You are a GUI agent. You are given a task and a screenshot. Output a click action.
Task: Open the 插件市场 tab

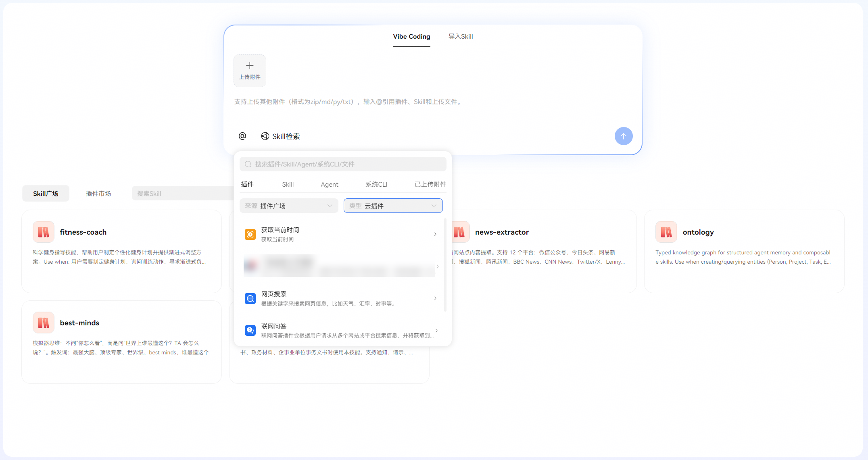98,194
